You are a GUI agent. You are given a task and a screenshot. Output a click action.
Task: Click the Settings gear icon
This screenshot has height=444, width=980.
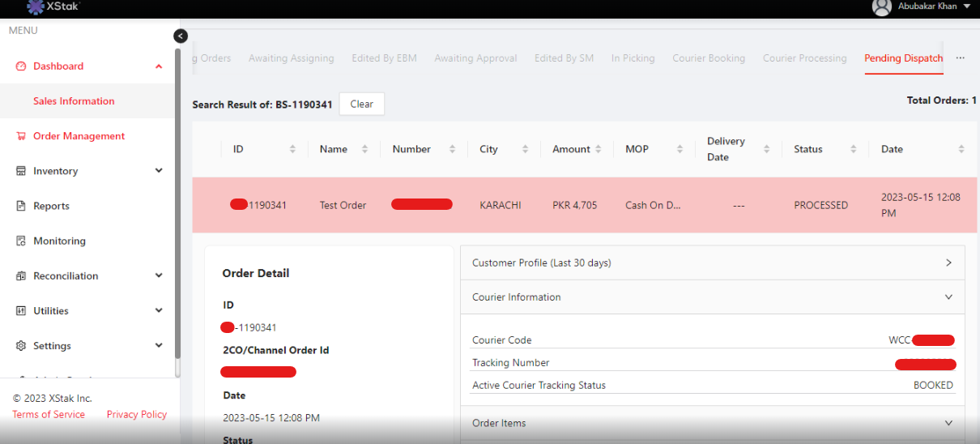[21, 345]
